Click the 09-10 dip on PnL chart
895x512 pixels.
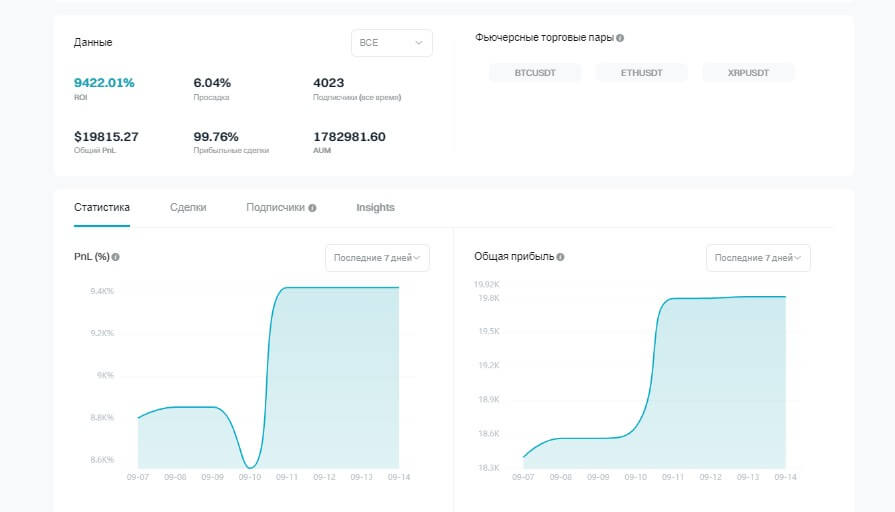click(x=249, y=467)
